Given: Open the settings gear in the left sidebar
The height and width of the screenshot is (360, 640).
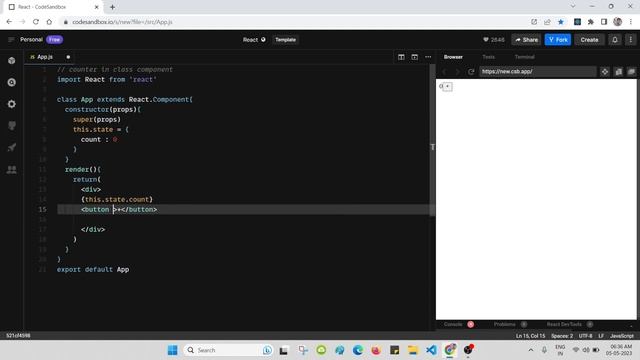Looking at the screenshot, I should (12, 104).
